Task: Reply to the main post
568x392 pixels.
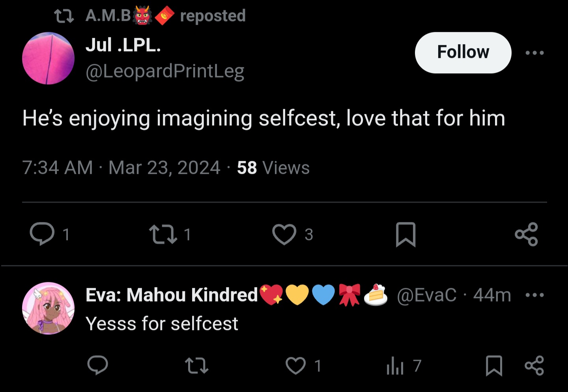Action: point(42,234)
